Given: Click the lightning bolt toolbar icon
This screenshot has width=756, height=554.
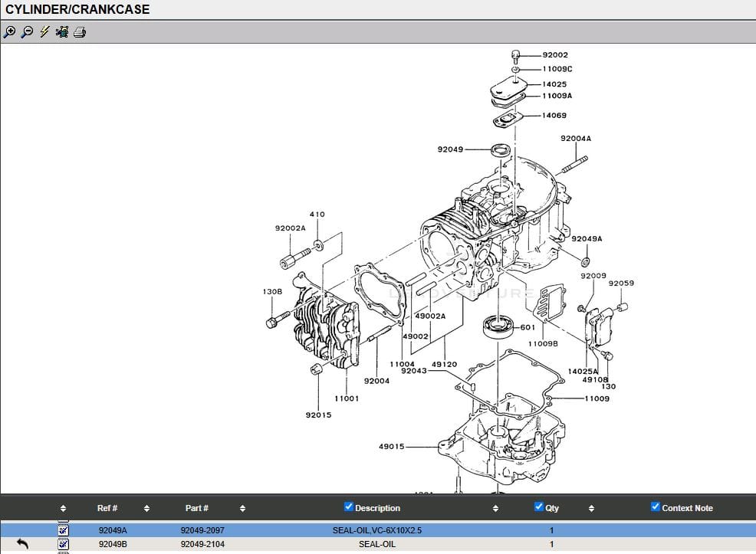Looking at the screenshot, I should [44, 31].
